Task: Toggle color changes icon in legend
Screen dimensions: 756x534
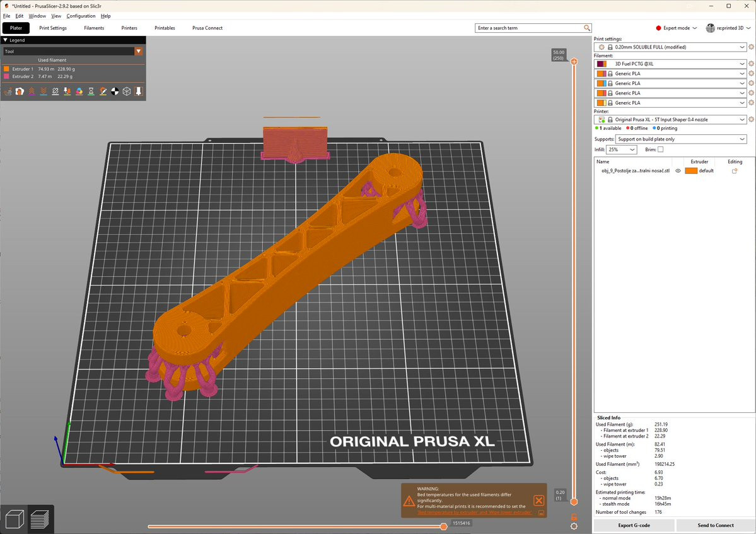Action: coord(79,91)
